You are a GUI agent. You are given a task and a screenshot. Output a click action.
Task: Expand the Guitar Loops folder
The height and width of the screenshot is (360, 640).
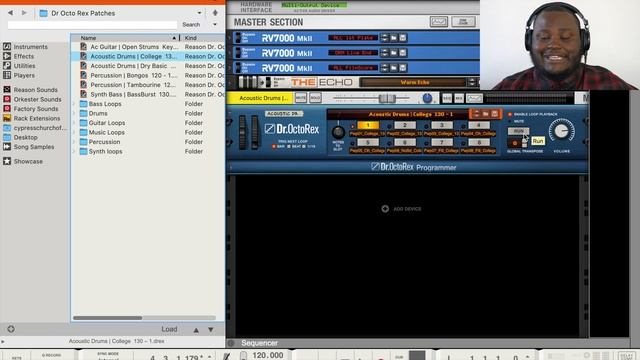(75, 123)
